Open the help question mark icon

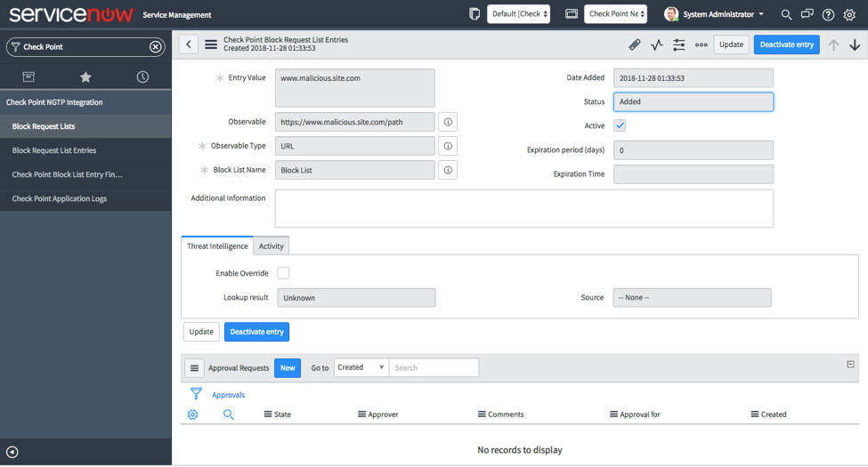(x=828, y=15)
